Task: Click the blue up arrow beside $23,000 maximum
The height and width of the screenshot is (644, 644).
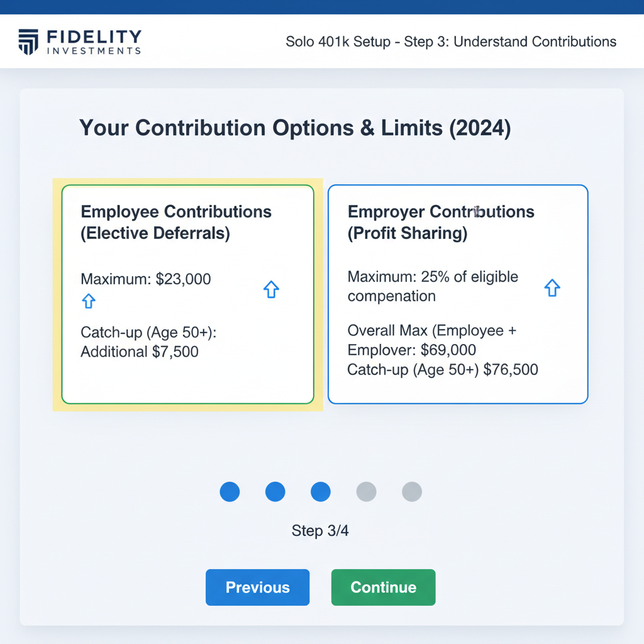Action: coord(271,289)
